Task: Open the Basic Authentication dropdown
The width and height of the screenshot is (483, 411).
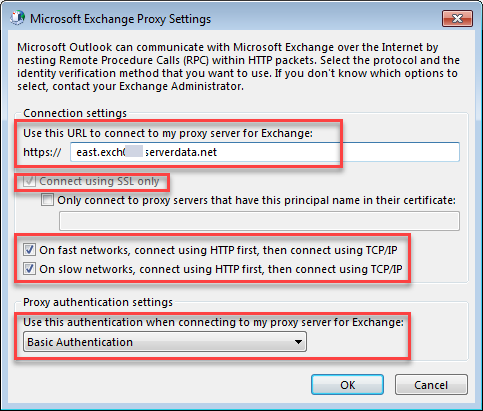Action: click(165, 342)
